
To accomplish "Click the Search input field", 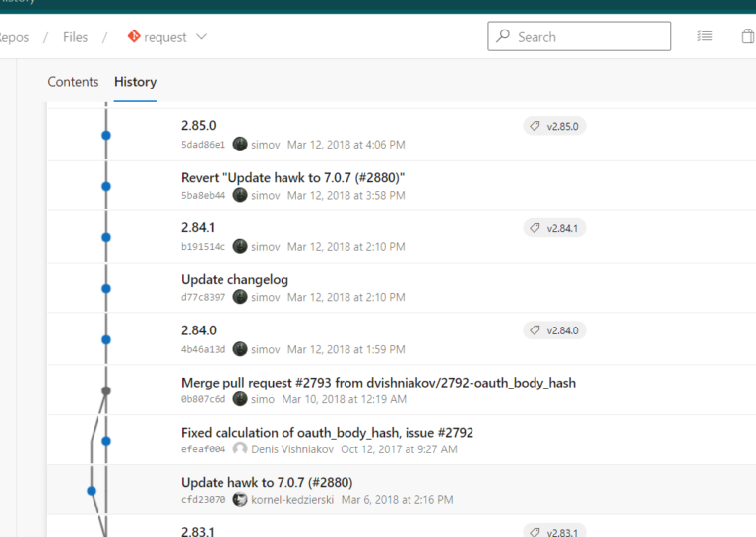I will pos(580,37).
